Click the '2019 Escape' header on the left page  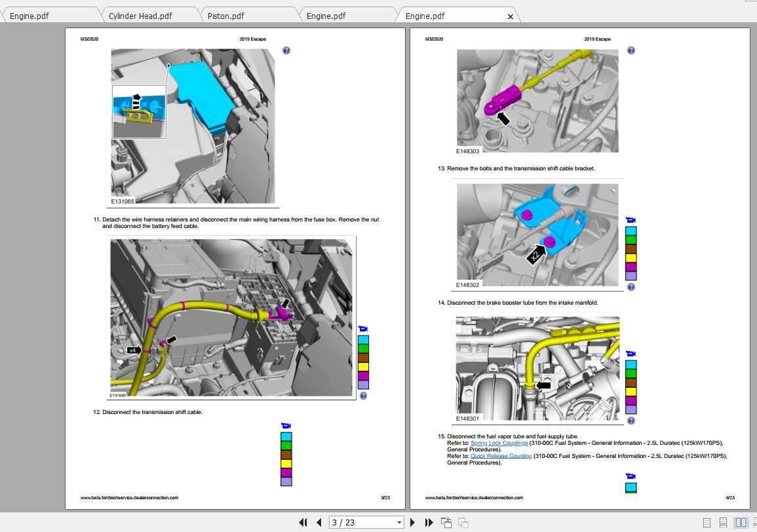[252, 39]
